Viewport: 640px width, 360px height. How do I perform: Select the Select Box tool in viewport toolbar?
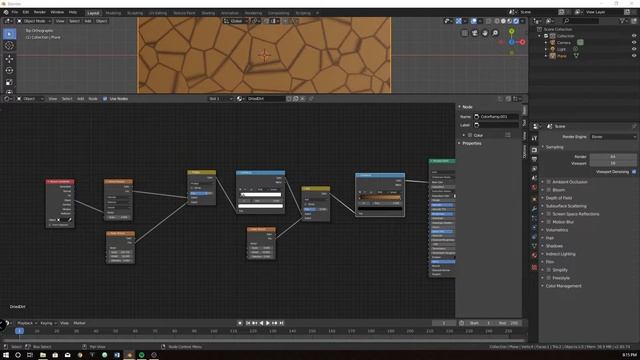(9, 34)
